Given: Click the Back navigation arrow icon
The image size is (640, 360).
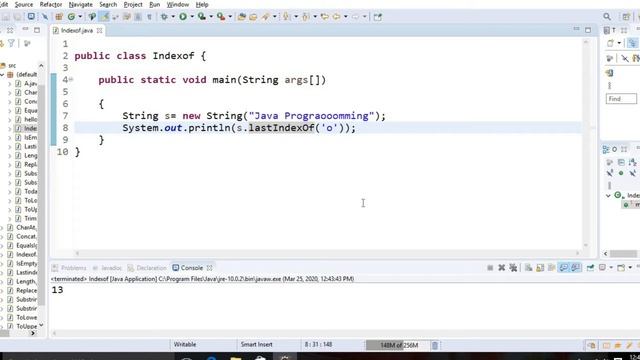Looking at the screenshot, I should point(336,17).
